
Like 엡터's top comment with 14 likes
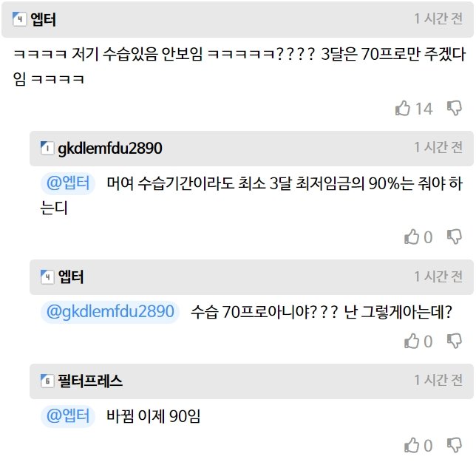[x=403, y=109]
